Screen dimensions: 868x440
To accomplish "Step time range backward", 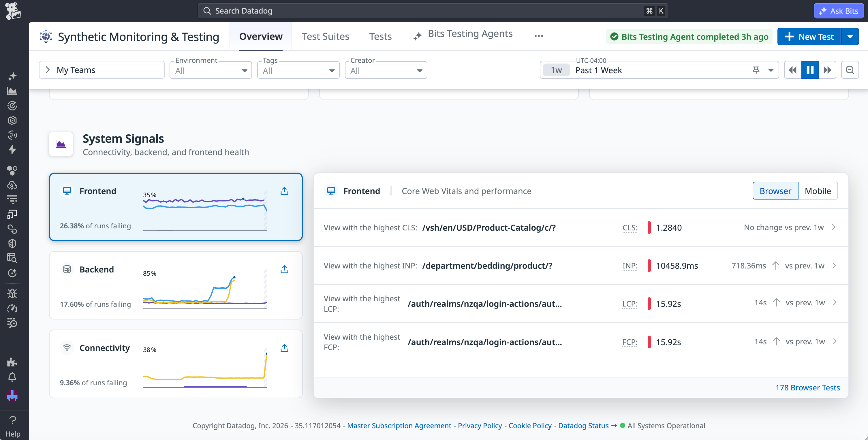I will [x=792, y=70].
